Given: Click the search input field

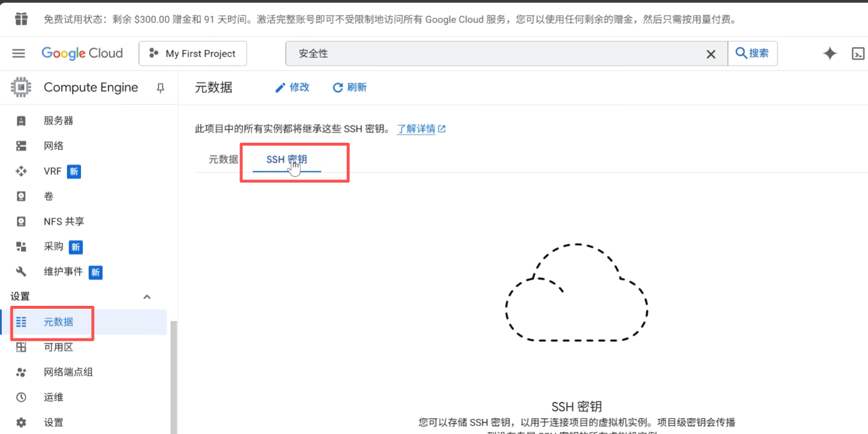Looking at the screenshot, I should (496, 54).
